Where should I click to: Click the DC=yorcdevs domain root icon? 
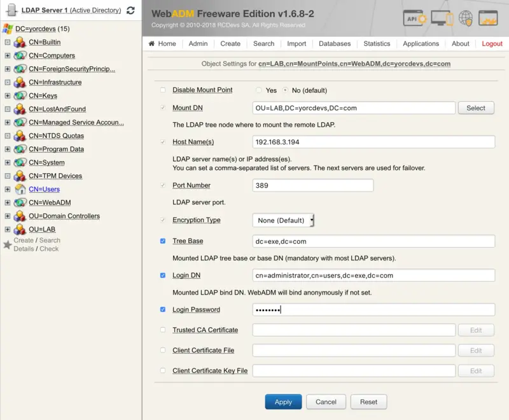pos(8,29)
